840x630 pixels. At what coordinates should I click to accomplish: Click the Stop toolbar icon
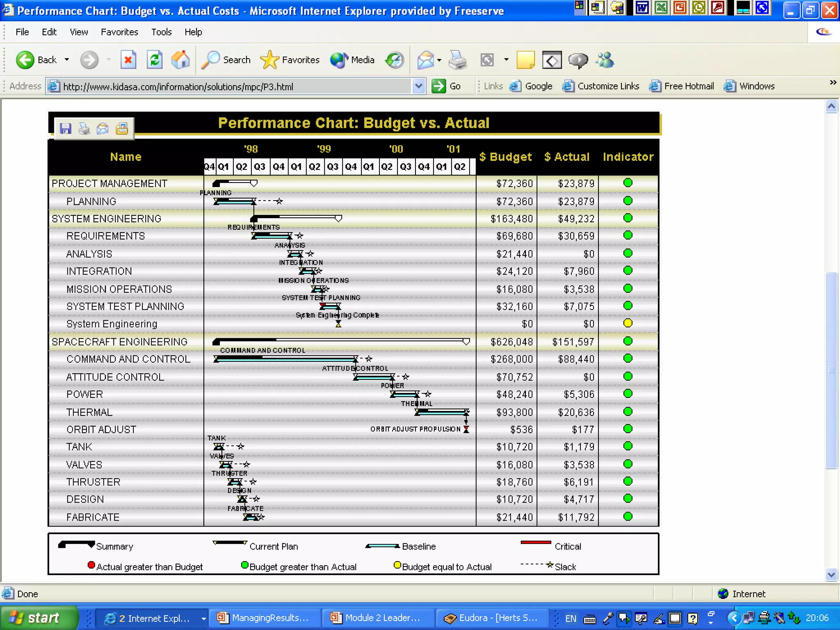[x=128, y=60]
